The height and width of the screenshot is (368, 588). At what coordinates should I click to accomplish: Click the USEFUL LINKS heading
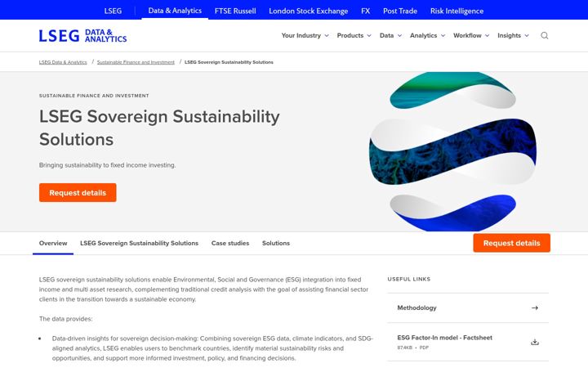[x=409, y=279]
